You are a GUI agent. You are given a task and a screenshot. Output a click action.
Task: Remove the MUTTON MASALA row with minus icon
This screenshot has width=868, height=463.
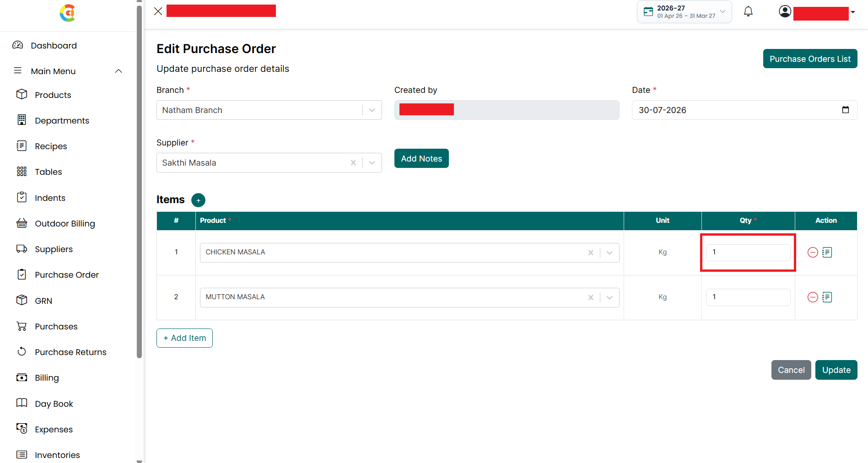[812, 297]
